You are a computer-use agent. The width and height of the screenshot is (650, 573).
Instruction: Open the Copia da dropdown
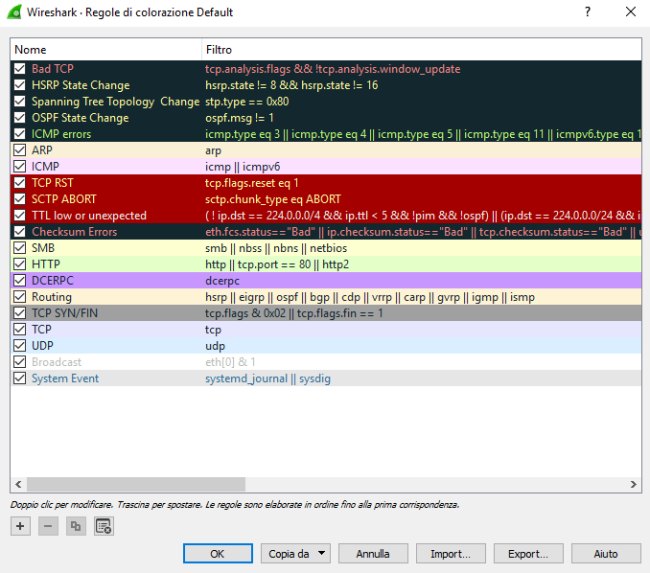coord(297,553)
